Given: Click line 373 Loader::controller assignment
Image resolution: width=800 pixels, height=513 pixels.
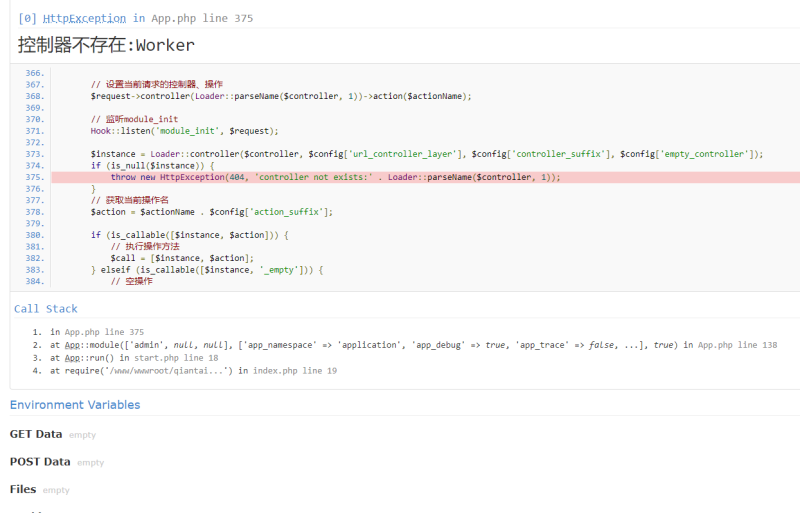Looking at the screenshot, I should (427, 154).
